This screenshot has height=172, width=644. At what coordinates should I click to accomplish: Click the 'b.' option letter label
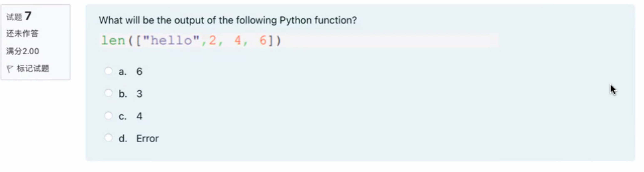point(123,94)
